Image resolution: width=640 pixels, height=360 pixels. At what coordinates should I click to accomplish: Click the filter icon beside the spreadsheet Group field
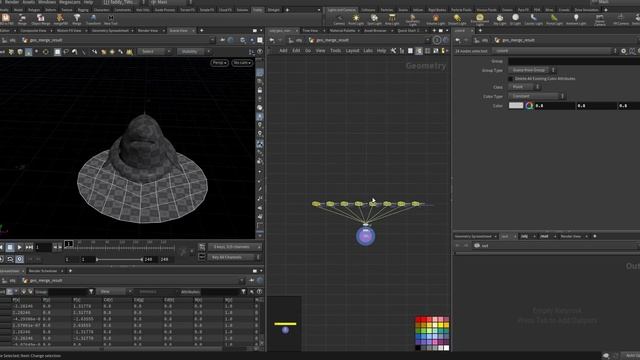tap(91, 291)
